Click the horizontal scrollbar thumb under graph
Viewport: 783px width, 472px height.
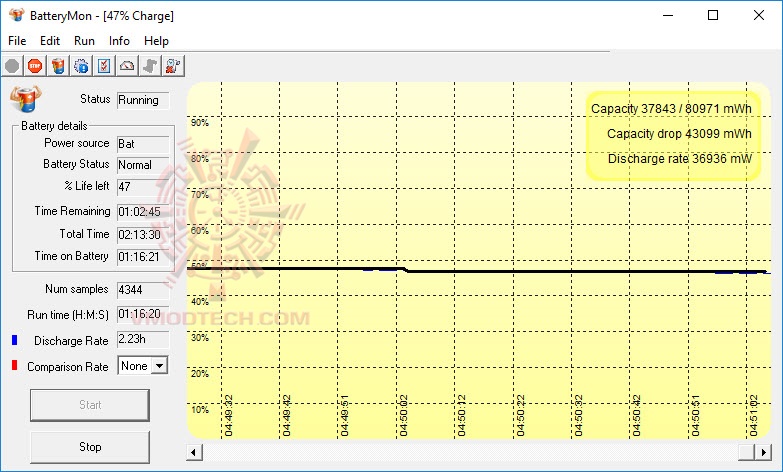tap(747, 453)
